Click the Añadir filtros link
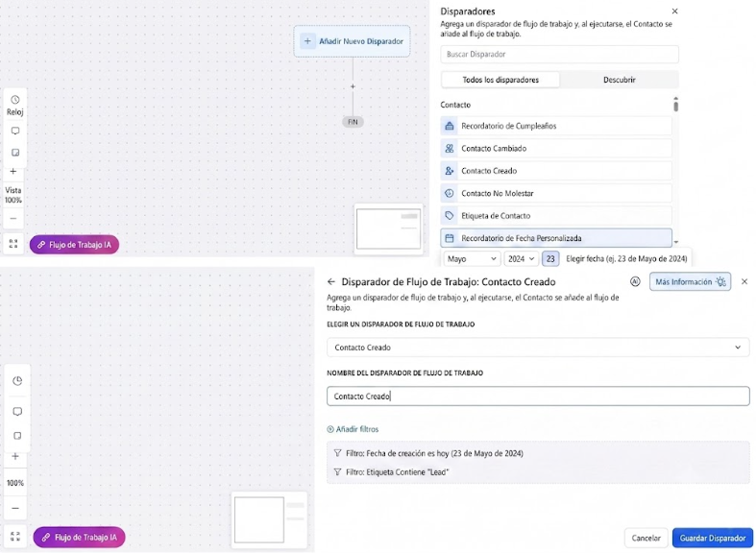This screenshot has width=756, height=553. 353,429
